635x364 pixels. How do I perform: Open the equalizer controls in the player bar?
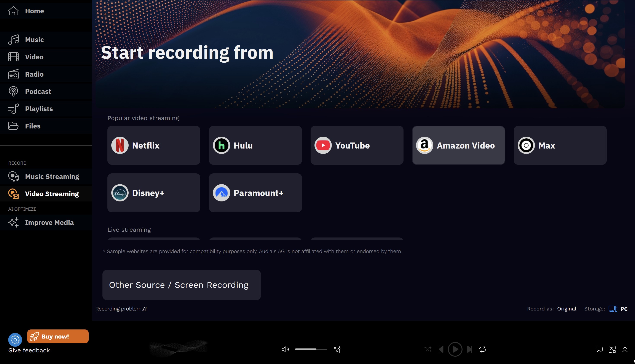point(337,349)
